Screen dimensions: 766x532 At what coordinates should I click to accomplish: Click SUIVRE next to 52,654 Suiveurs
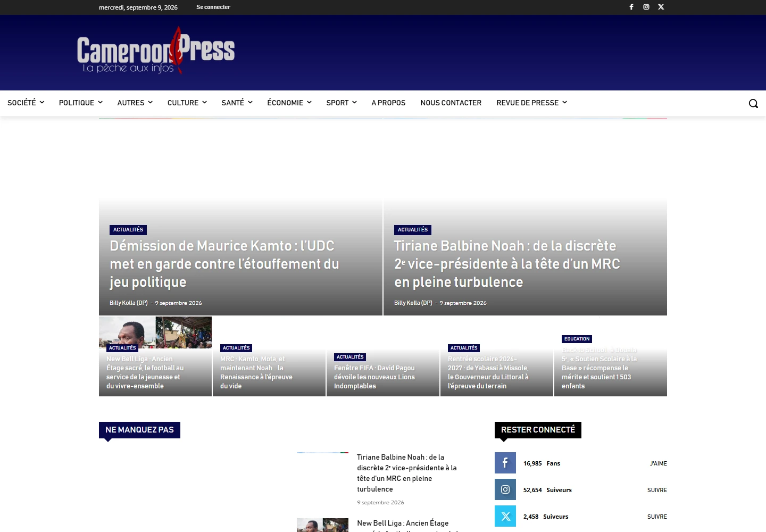657,490
